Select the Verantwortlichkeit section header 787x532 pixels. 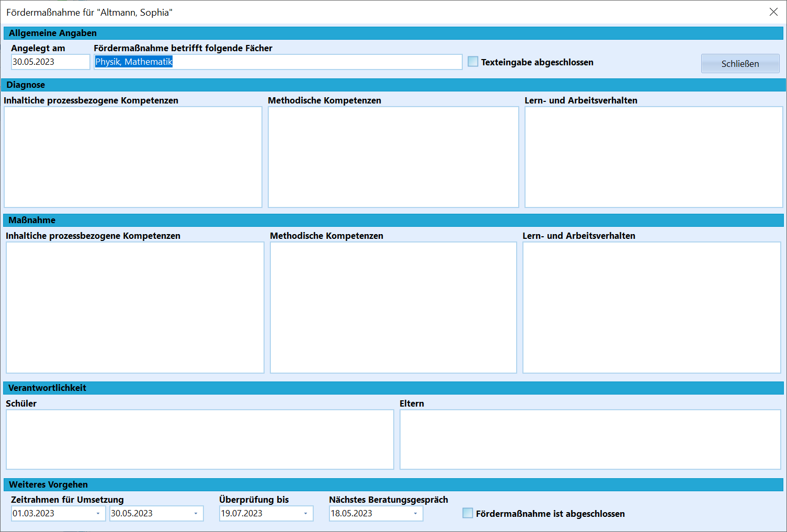click(x=393, y=388)
